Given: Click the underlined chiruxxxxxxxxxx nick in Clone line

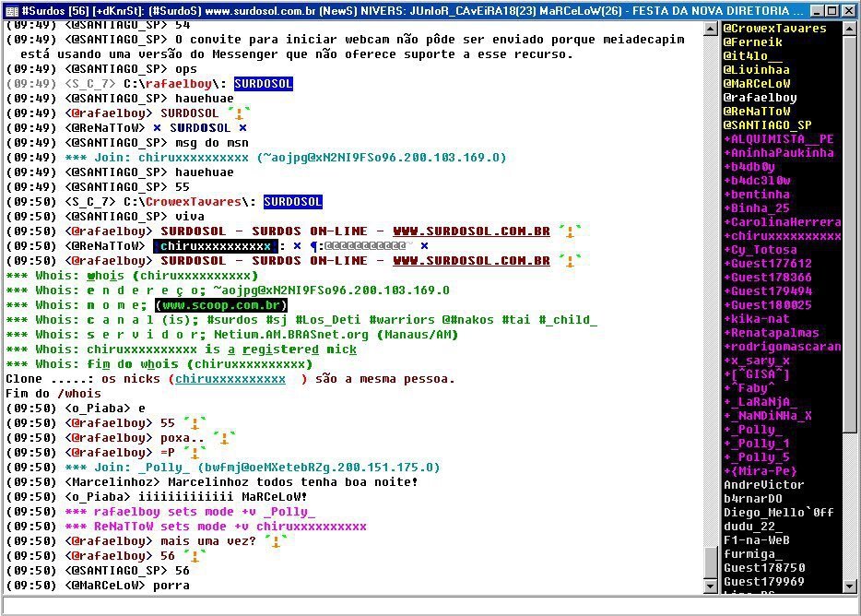Looking at the screenshot, I should [x=230, y=379].
